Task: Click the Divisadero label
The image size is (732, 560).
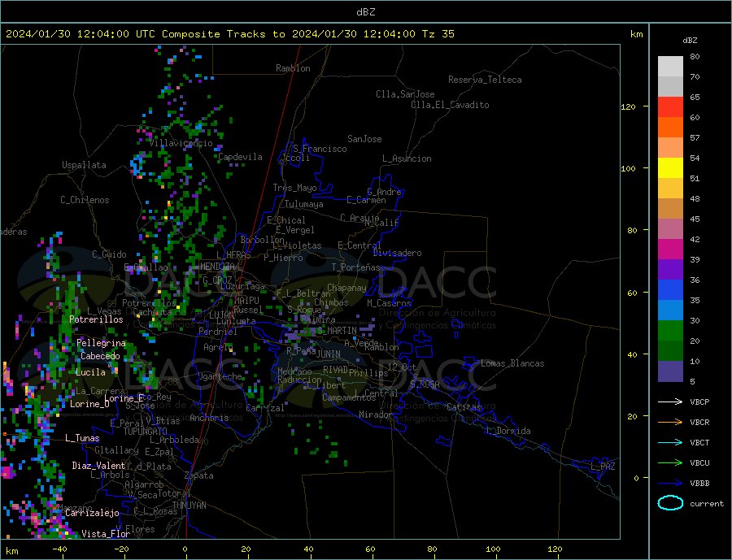Action: 397,253
